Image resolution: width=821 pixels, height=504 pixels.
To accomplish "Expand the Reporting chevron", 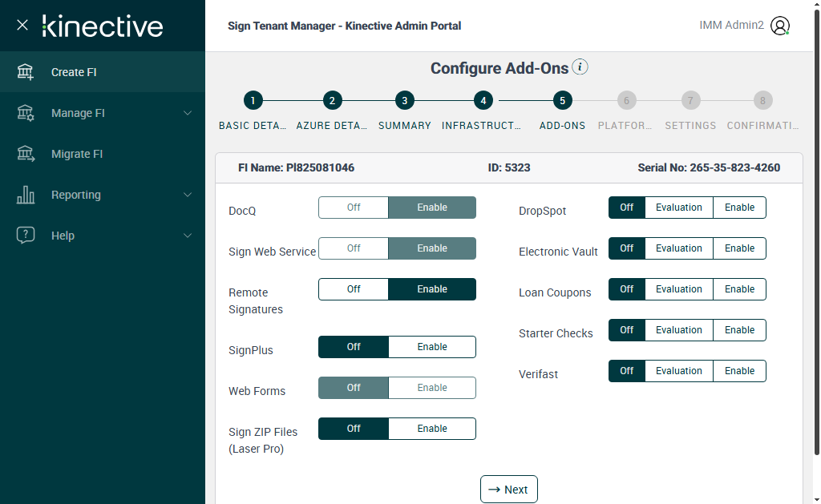I will (188, 195).
